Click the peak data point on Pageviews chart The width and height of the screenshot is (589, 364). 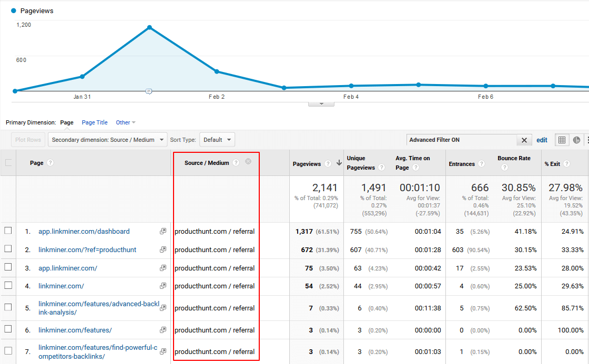[150, 27]
